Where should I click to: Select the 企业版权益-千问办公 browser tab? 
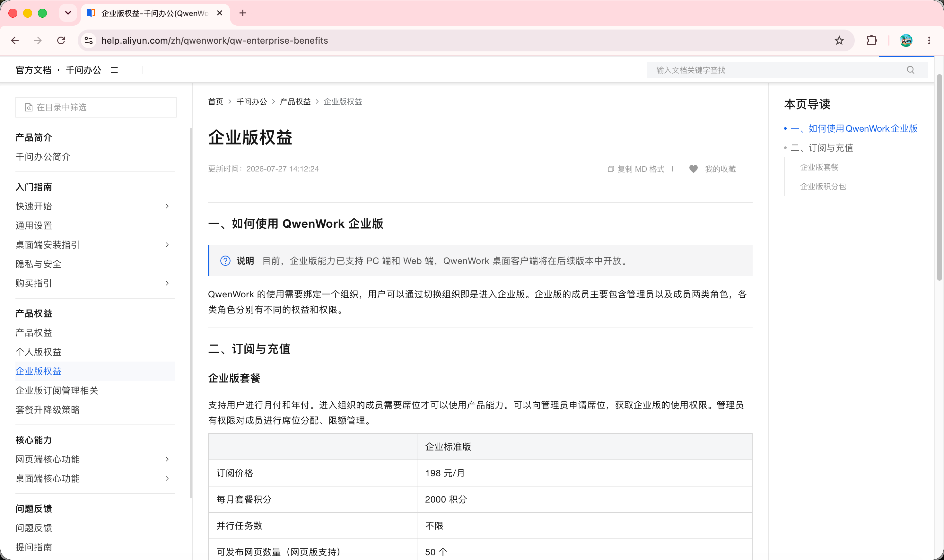pos(155,13)
